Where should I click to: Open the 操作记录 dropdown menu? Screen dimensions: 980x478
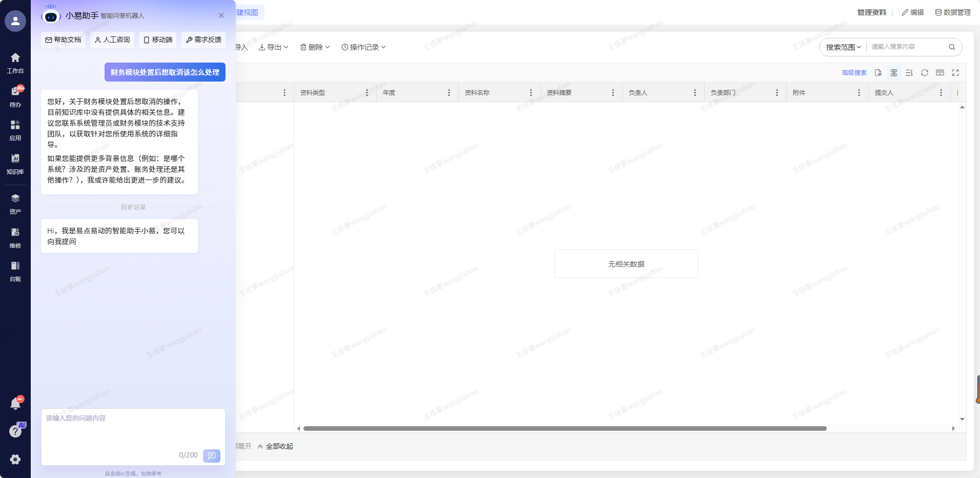[363, 47]
